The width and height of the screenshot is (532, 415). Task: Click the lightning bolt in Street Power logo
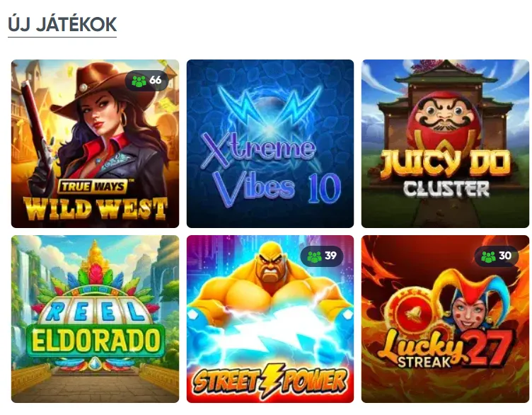tap(270, 380)
